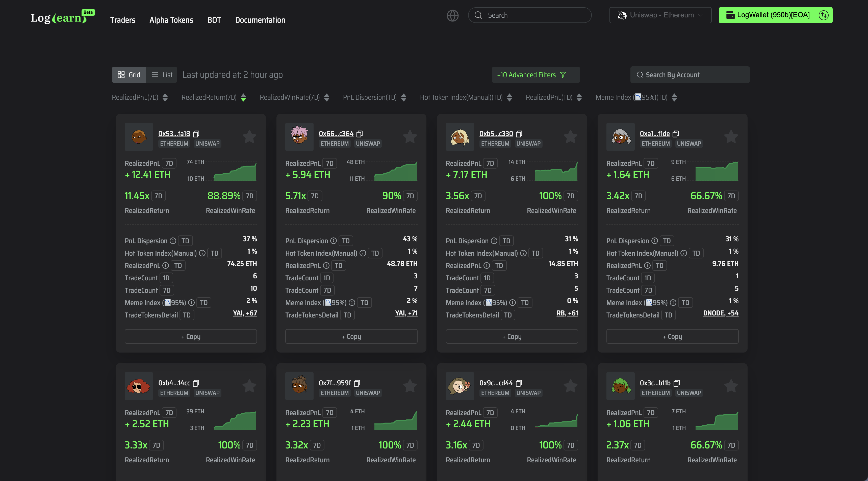This screenshot has width=868, height=481.
Task: Open Uniswap - Ethereum network dropdown
Action: tap(660, 15)
